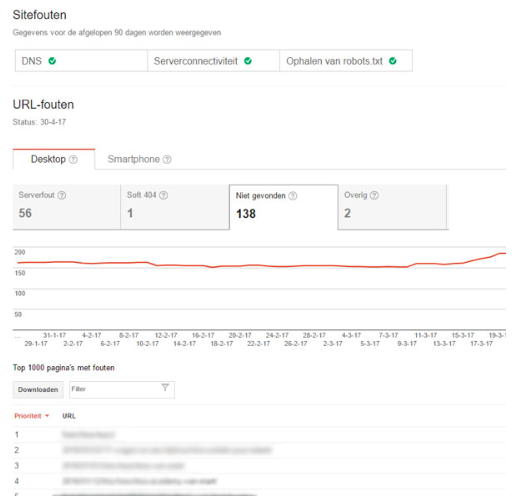Click the help icon next to Desktop
Image resolution: width=521 pixels, height=503 pixels.
tap(73, 159)
